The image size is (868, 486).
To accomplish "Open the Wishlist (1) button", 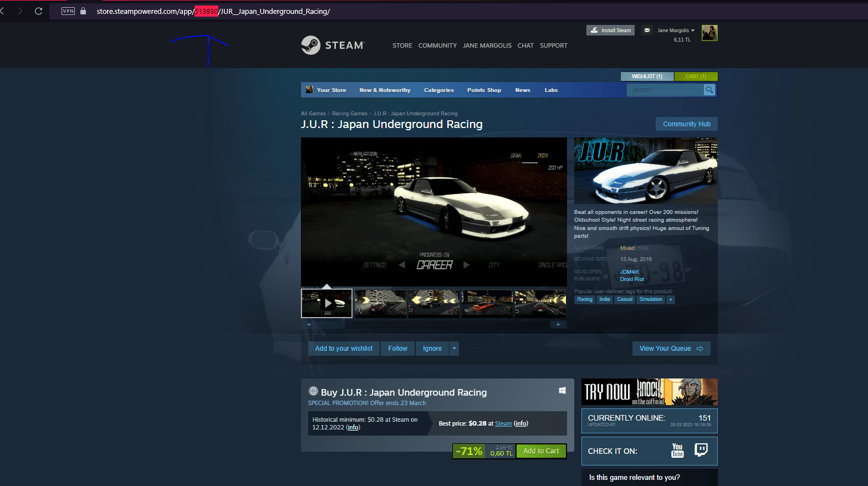I will point(647,76).
